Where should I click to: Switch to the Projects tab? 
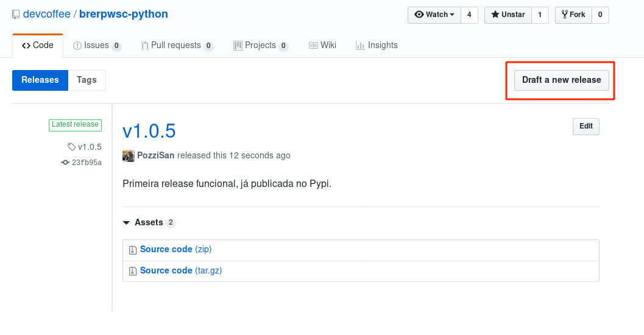coord(260,46)
